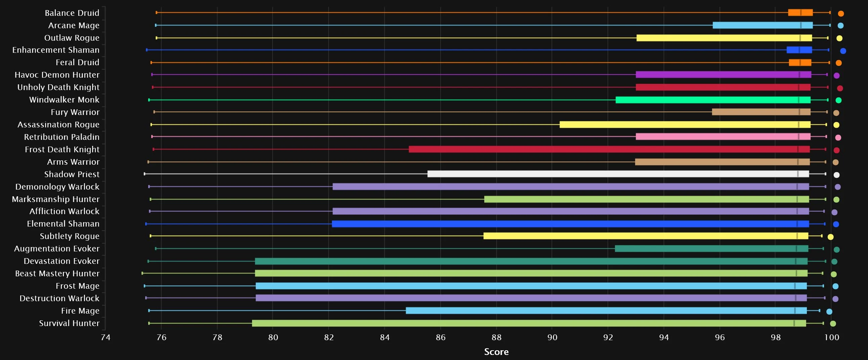
Task: Select the Subtlety Rogue label
Action: (x=70, y=236)
